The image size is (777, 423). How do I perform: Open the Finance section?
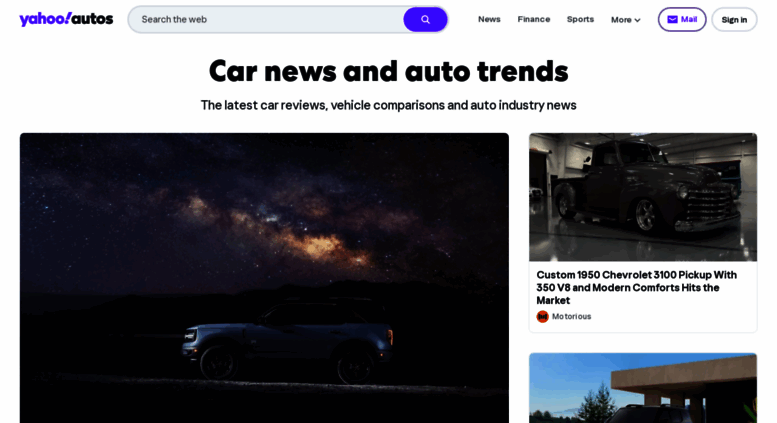(534, 19)
